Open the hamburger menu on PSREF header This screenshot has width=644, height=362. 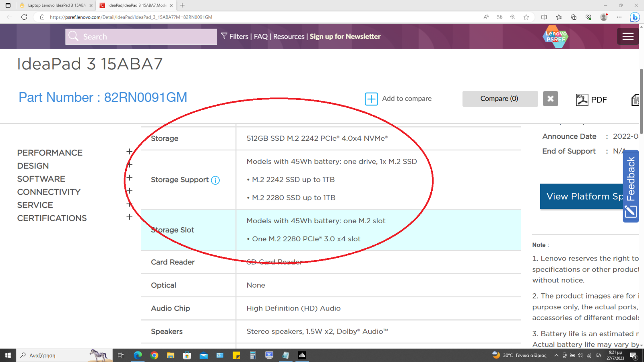click(628, 37)
